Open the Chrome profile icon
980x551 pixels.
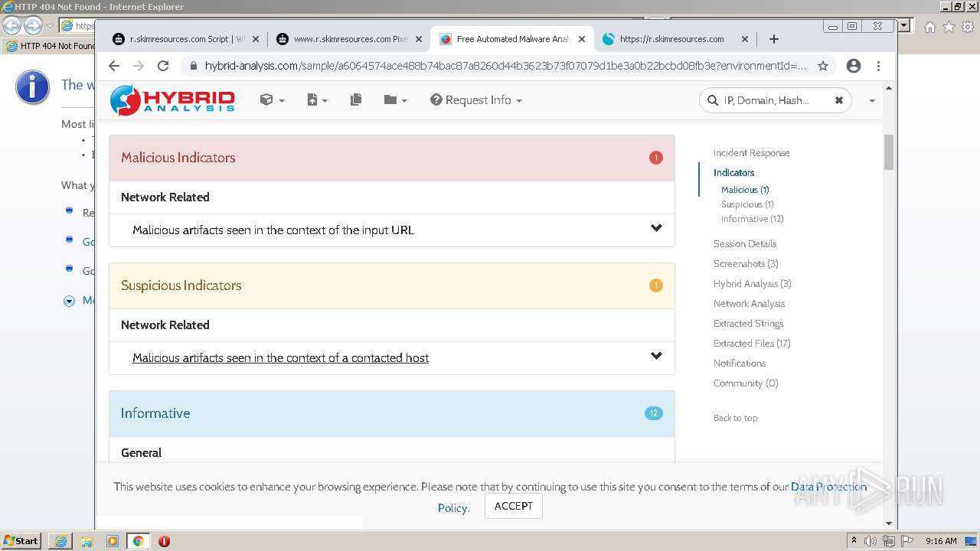click(x=854, y=66)
